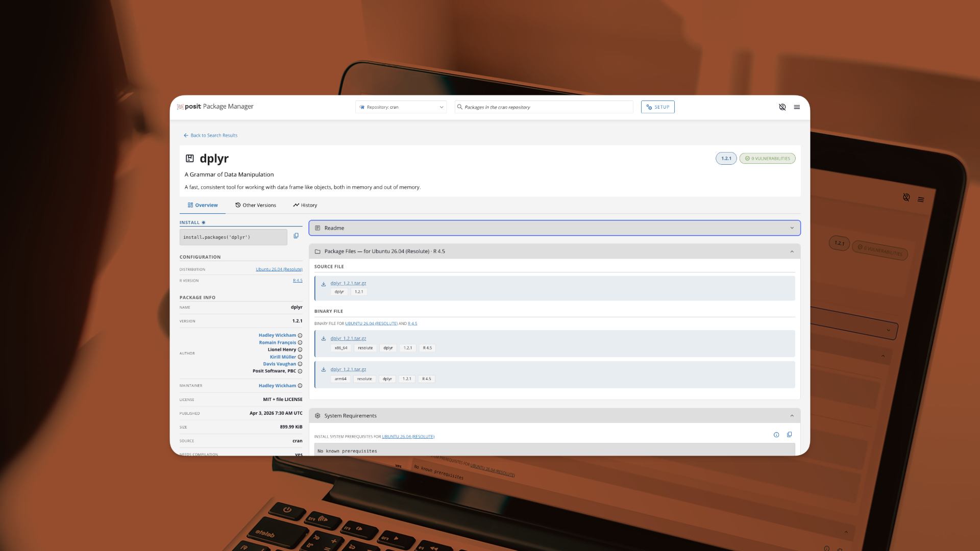Show info for author Hadley Wickham

click(x=300, y=336)
